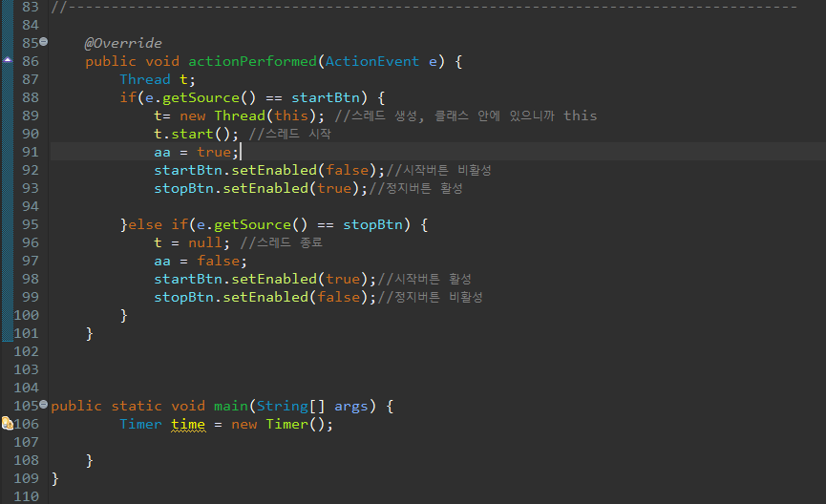Click 'String[] args' parameter

coord(312,406)
